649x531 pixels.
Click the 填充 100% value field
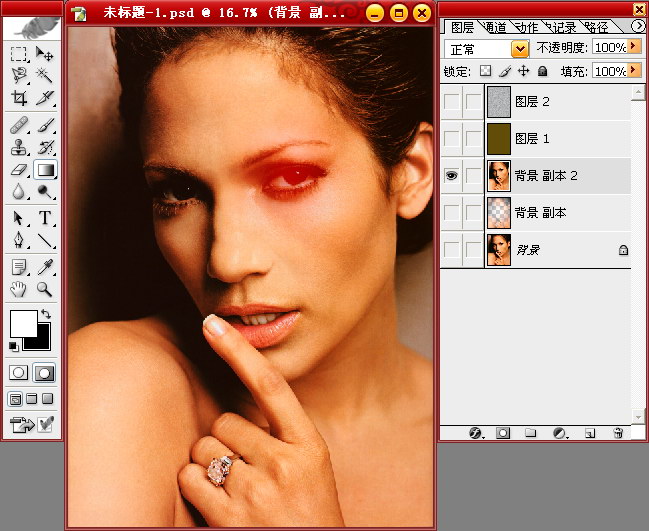[610, 71]
